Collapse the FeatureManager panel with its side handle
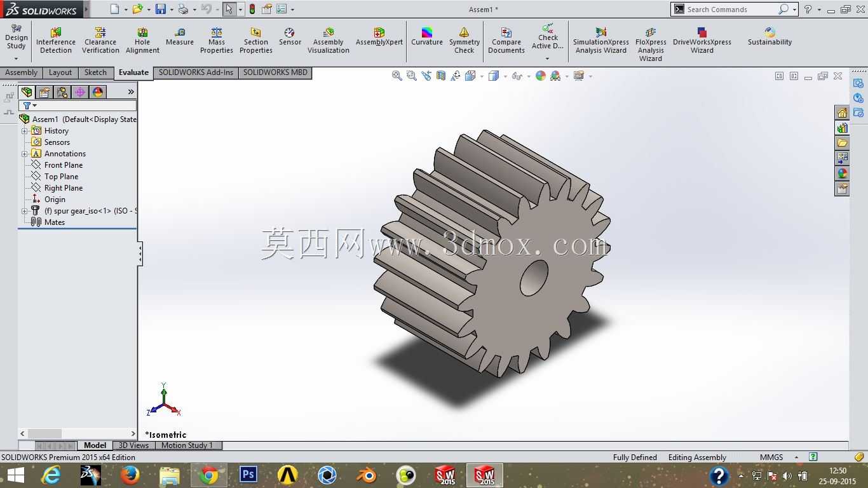The image size is (868, 488). [x=140, y=254]
